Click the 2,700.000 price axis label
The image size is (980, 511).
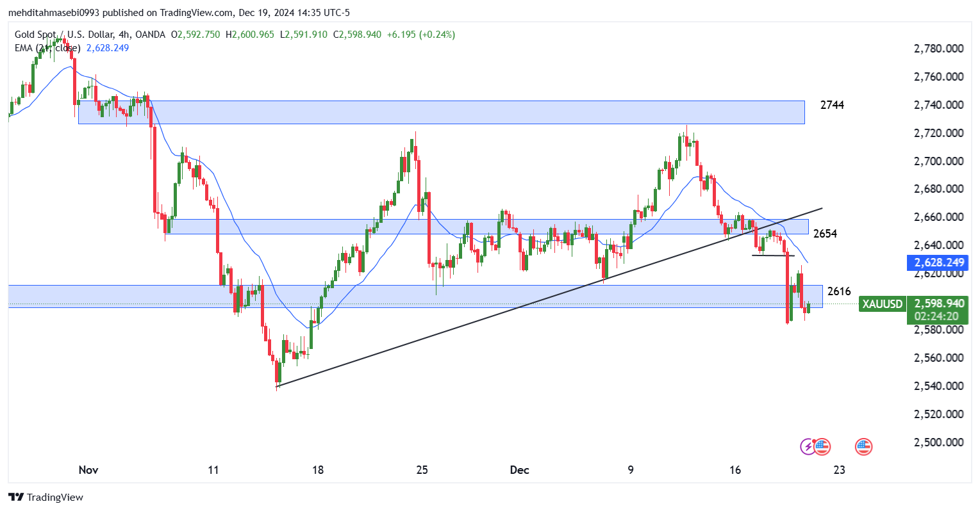click(938, 161)
